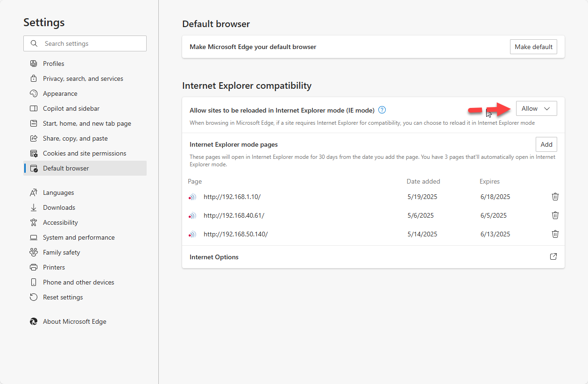Delete the http://192.168.50.140/ page entry
Image resolution: width=588 pixels, height=384 pixels.
(x=555, y=234)
